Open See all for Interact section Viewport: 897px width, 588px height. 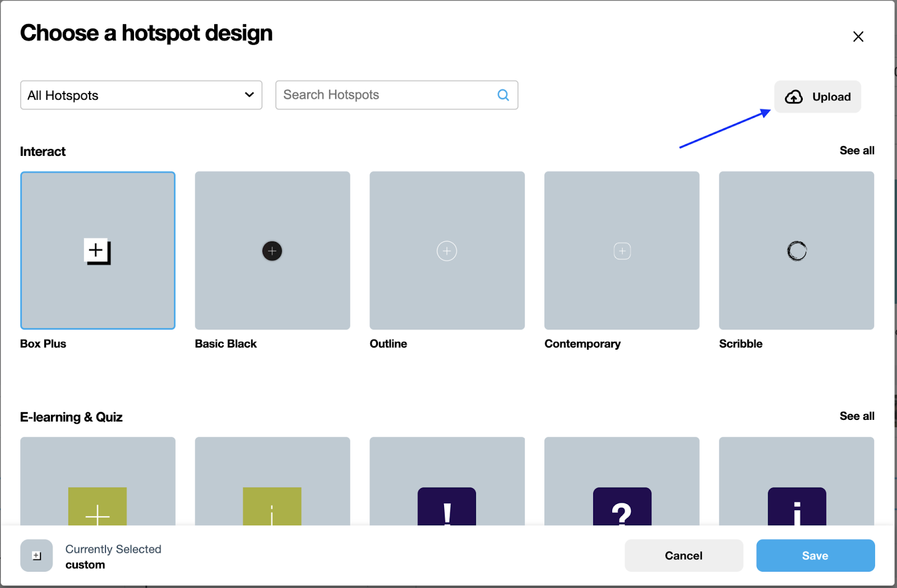pos(857,150)
